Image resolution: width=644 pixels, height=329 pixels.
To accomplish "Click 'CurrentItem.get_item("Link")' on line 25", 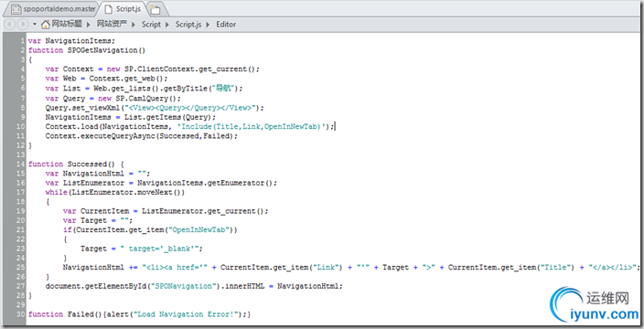I will tap(282, 268).
